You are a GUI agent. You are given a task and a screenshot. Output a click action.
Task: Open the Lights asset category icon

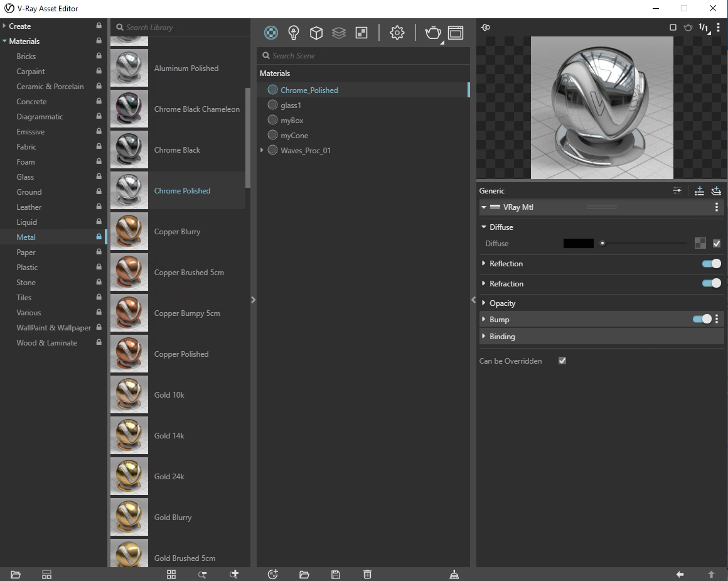pos(294,33)
